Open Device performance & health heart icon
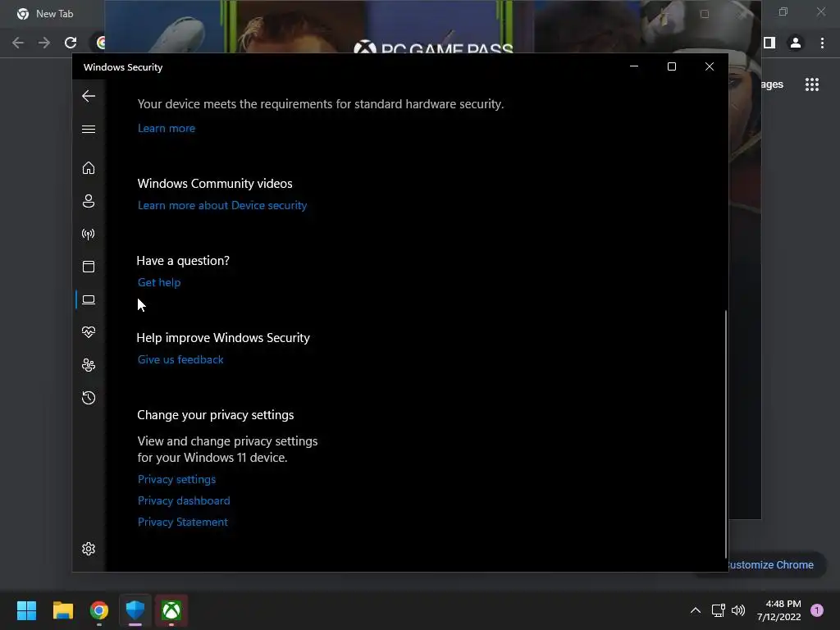Viewport: 840px width, 630px height. [x=89, y=332]
